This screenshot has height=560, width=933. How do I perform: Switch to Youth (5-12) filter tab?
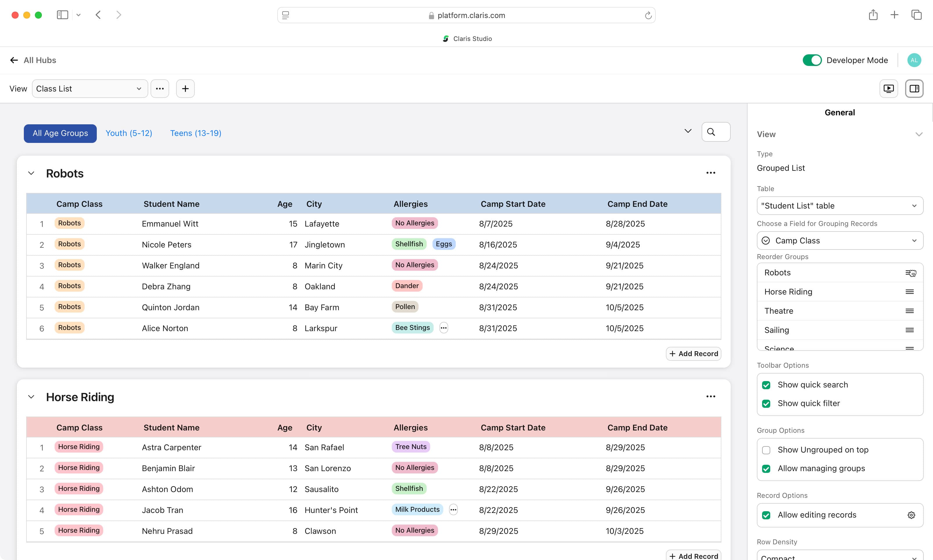[129, 133]
